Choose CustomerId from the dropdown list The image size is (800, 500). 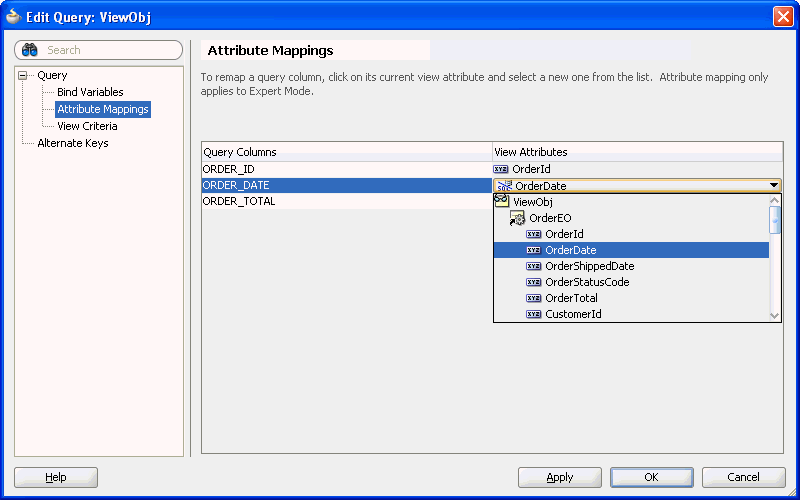573,314
